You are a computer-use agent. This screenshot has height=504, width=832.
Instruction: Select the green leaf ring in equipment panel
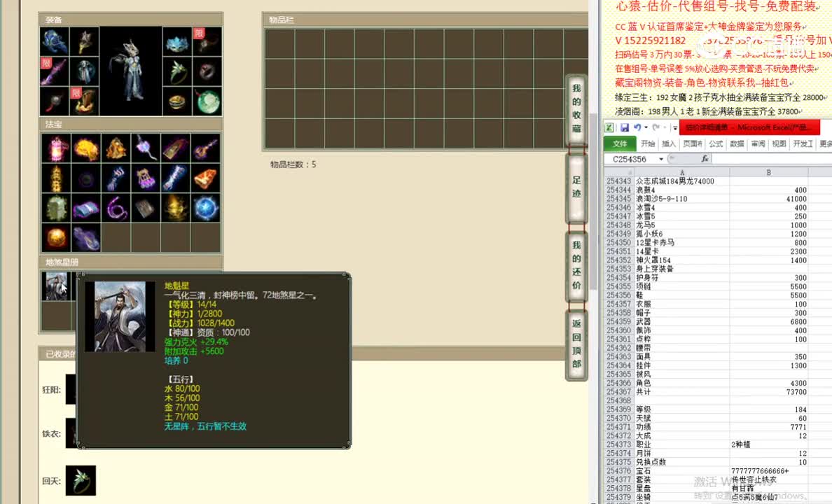coord(177,71)
